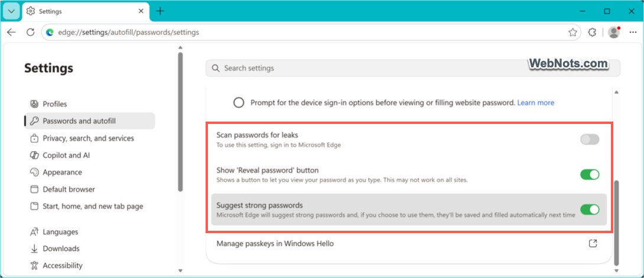
Task: Click the Profiles sidebar icon
Action: tap(34, 104)
